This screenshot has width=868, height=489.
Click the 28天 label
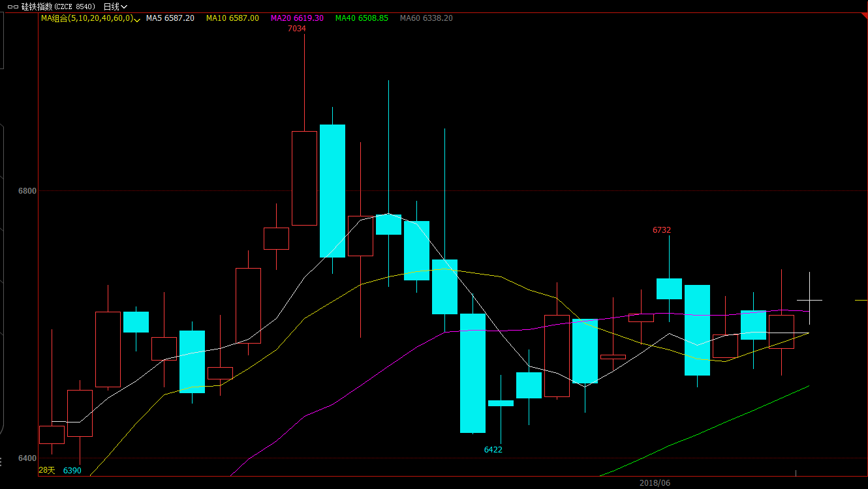point(47,470)
